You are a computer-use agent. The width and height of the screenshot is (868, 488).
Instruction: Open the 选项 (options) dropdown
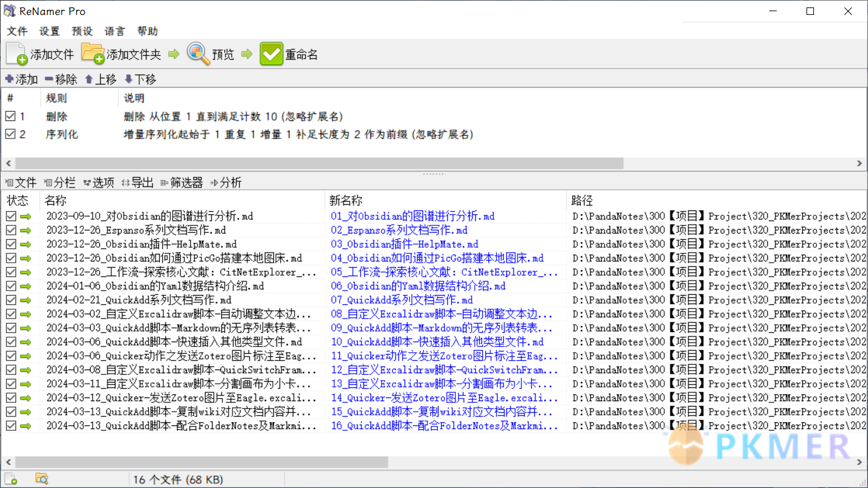pos(99,183)
